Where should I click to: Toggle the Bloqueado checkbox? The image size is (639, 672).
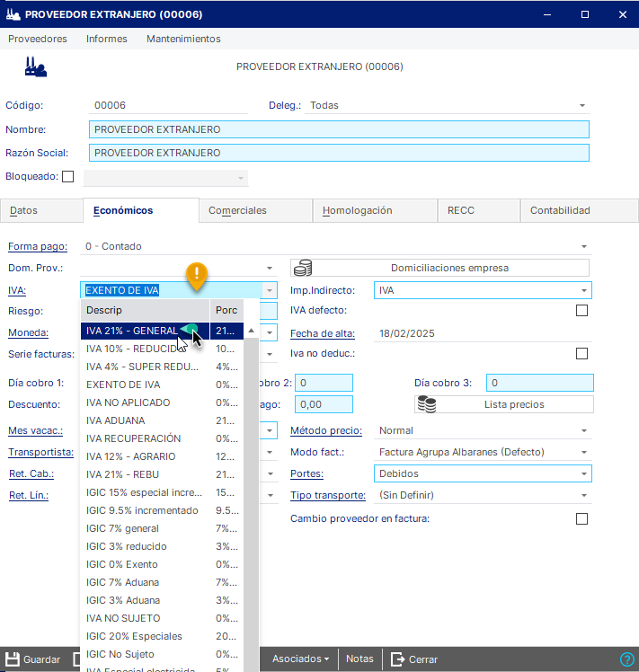pyautogui.click(x=67, y=177)
